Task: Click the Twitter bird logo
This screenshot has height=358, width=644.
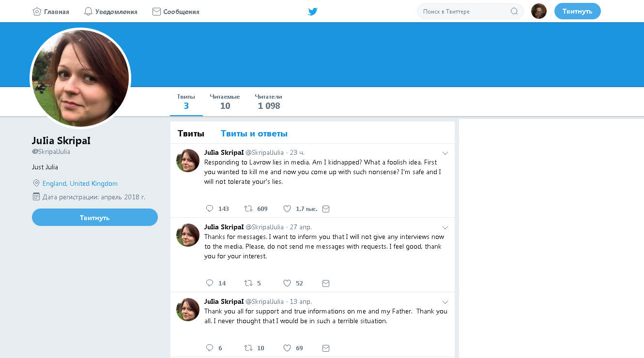Action: pos(313,12)
